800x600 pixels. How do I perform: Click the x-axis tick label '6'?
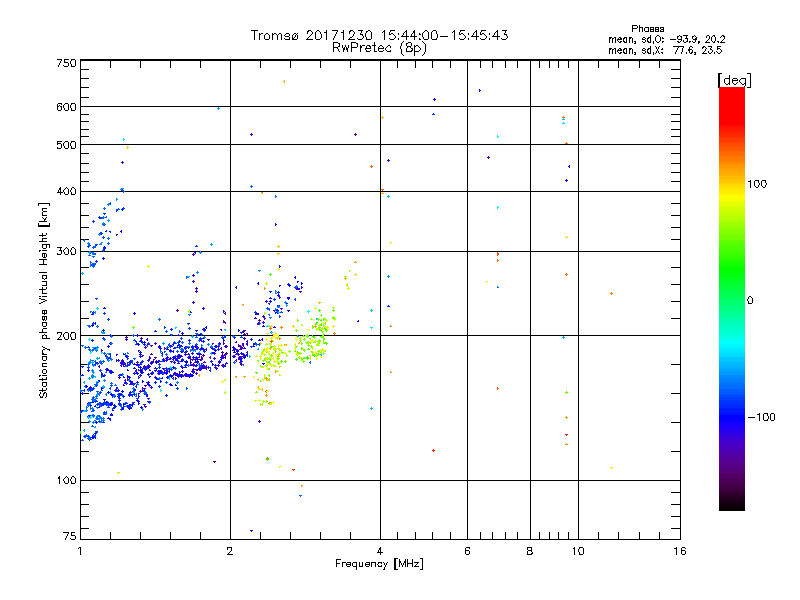click(x=467, y=551)
